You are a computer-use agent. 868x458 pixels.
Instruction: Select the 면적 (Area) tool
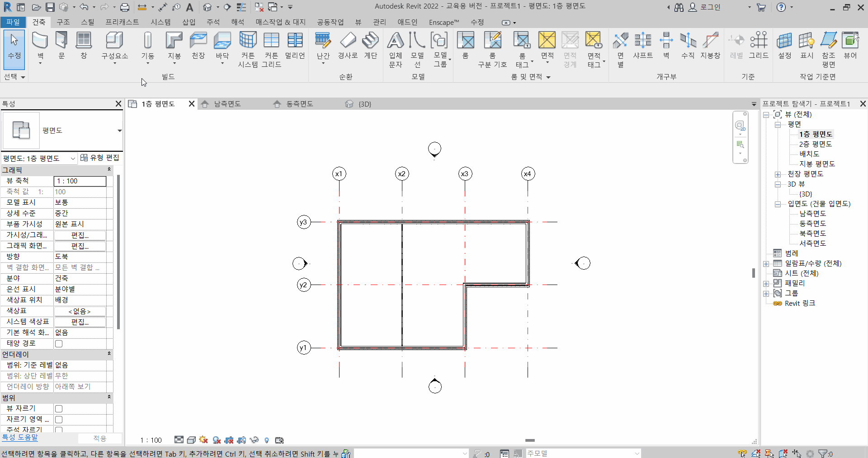click(x=547, y=45)
